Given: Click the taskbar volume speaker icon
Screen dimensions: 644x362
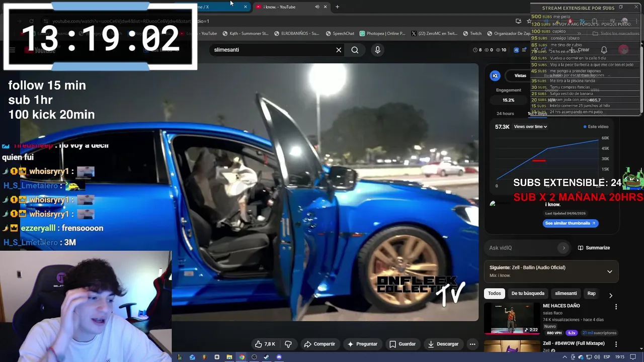Looking at the screenshot, I should 597,357.
